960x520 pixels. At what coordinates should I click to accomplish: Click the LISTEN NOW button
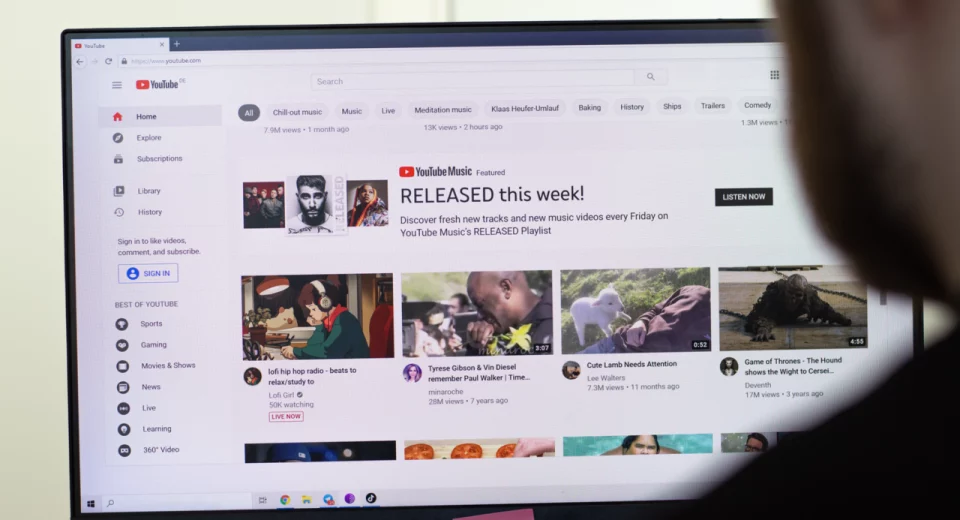(x=743, y=197)
